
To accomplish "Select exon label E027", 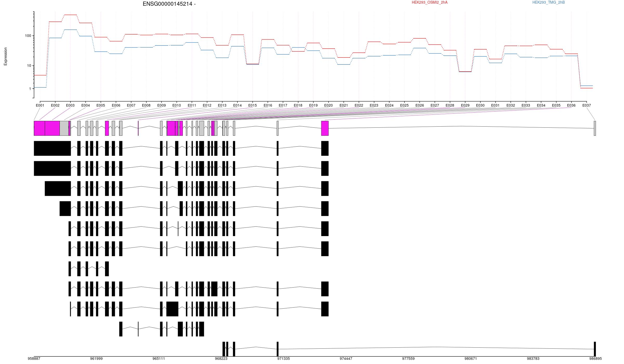I will [x=435, y=106].
